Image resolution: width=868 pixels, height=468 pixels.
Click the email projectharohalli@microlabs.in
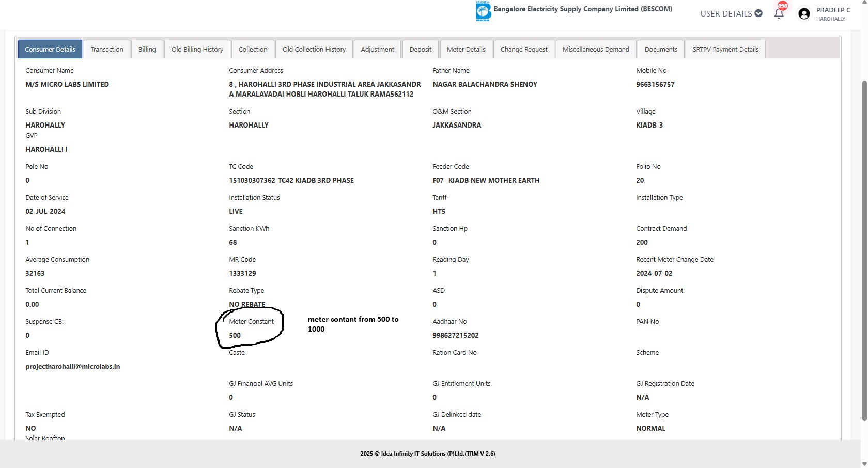73,366
